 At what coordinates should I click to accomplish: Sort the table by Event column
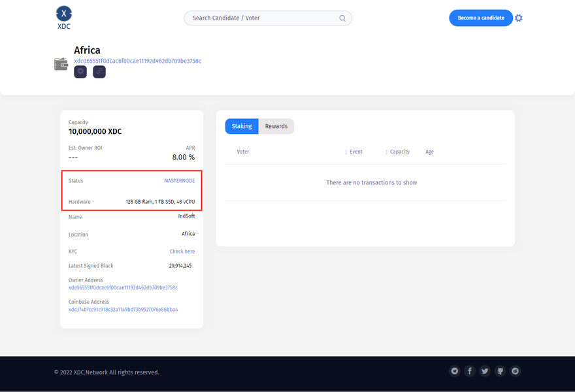(355, 152)
